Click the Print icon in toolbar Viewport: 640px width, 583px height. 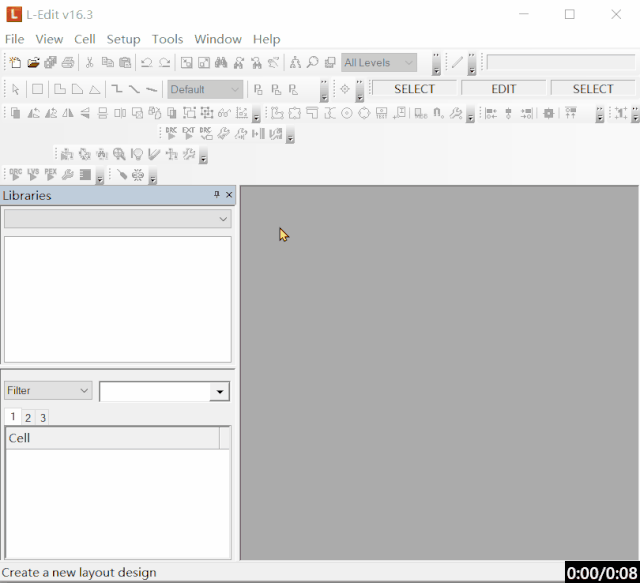click(68, 62)
